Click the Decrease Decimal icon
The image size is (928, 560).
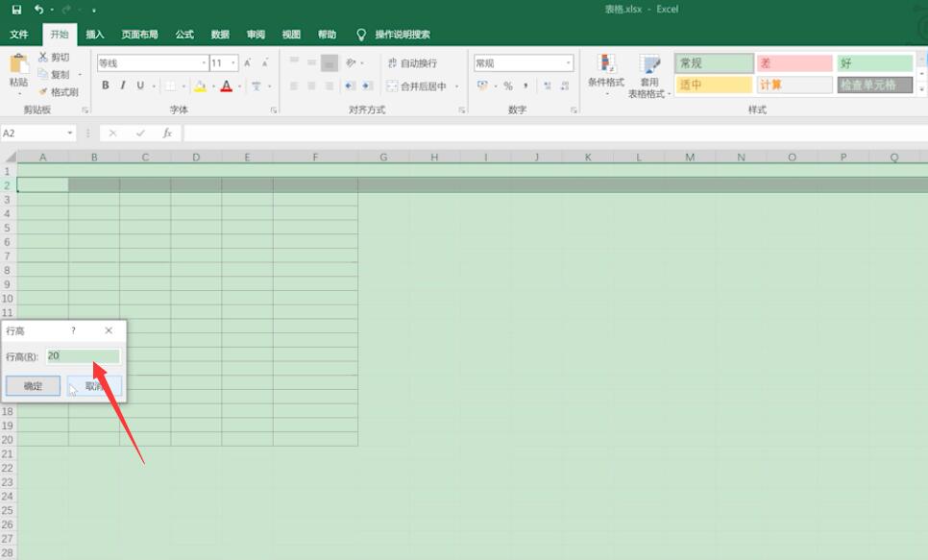(x=565, y=85)
